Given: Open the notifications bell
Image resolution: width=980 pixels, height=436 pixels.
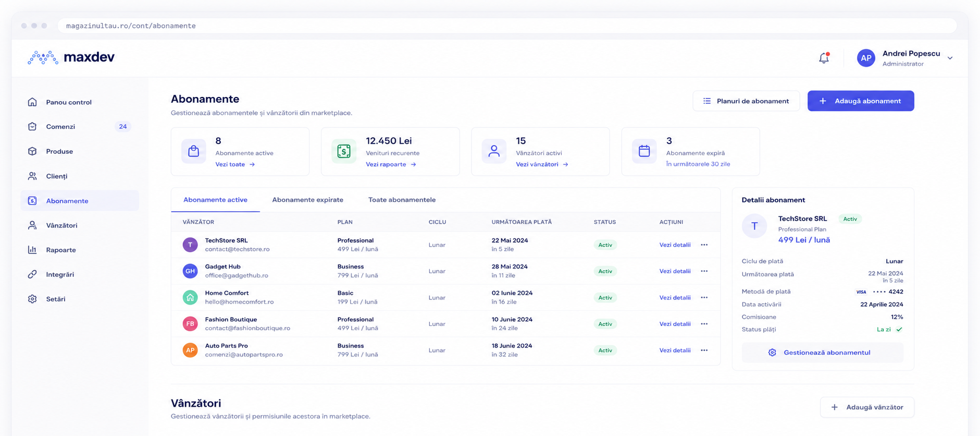Looking at the screenshot, I should click(x=824, y=58).
